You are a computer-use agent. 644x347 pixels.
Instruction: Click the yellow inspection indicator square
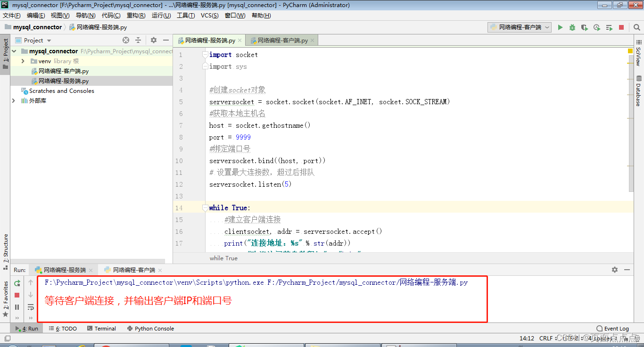pos(630,50)
